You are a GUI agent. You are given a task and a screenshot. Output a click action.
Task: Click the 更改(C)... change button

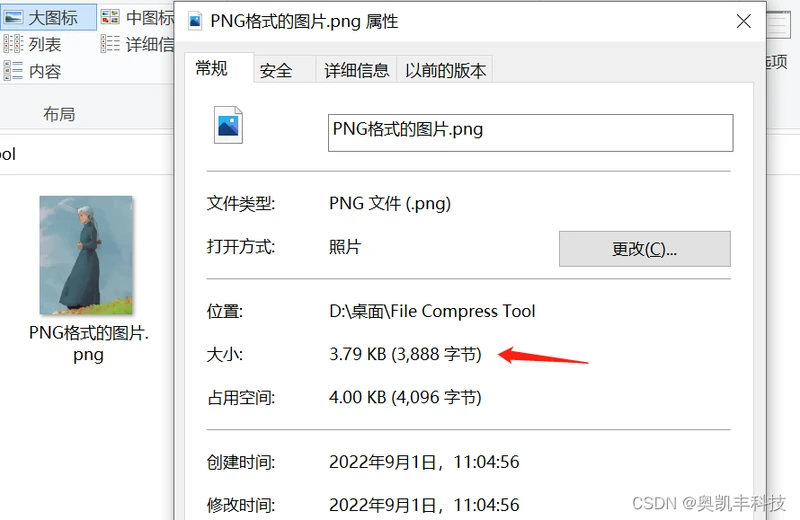pos(644,249)
